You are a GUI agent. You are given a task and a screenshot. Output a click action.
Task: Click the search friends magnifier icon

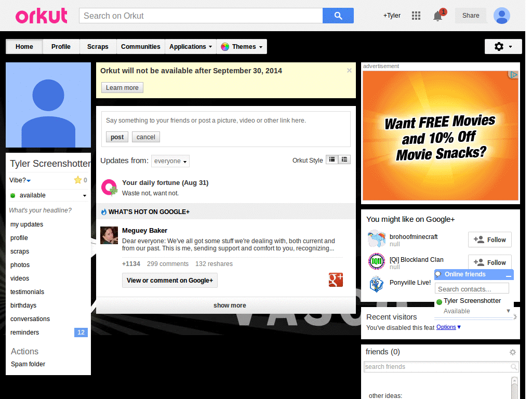click(x=514, y=367)
